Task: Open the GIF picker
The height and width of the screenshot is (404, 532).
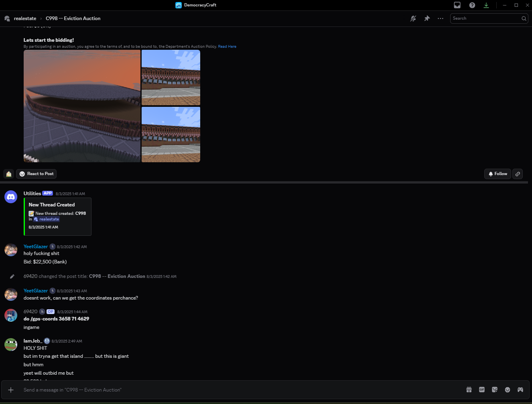Action: (x=482, y=390)
